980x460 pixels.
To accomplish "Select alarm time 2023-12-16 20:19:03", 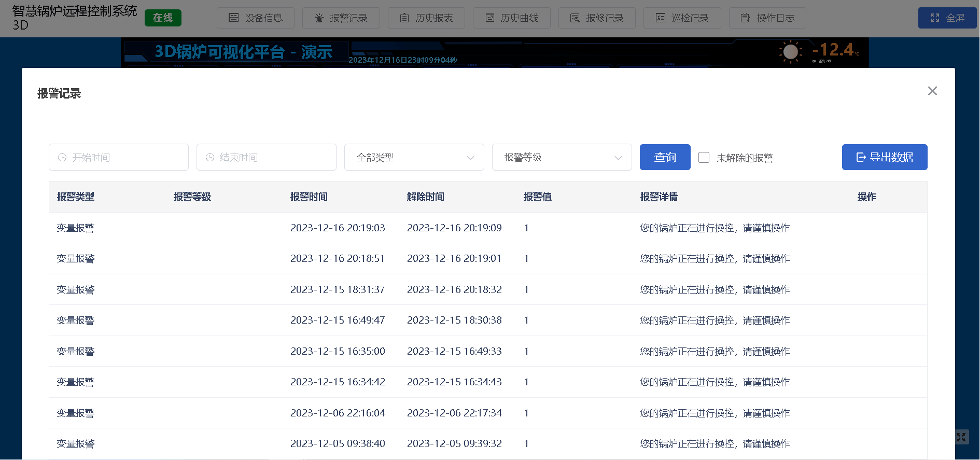I will tap(338, 228).
